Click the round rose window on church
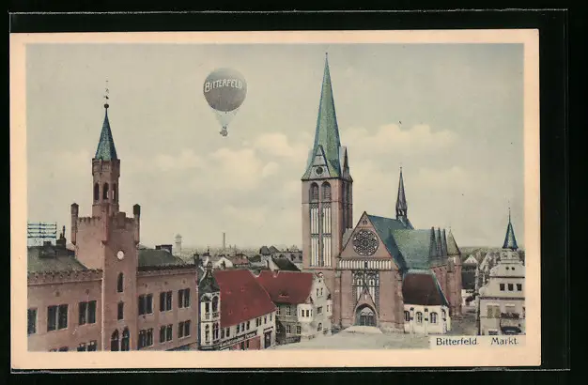The height and width of the screenshot is (385, 588). tap(364, 242)
